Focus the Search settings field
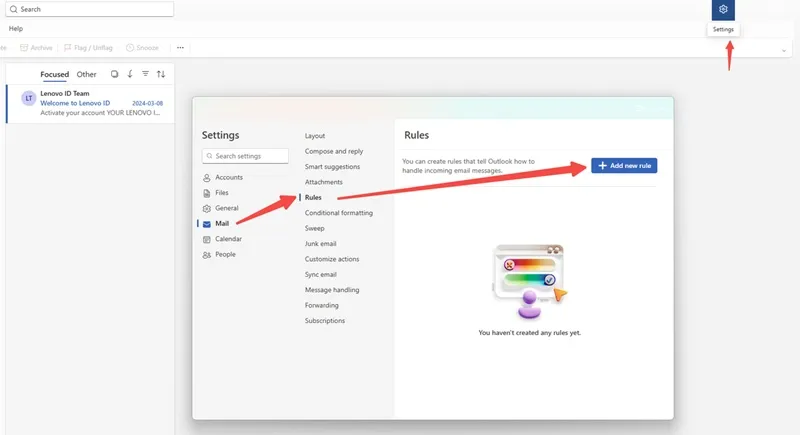 [245, 156]
